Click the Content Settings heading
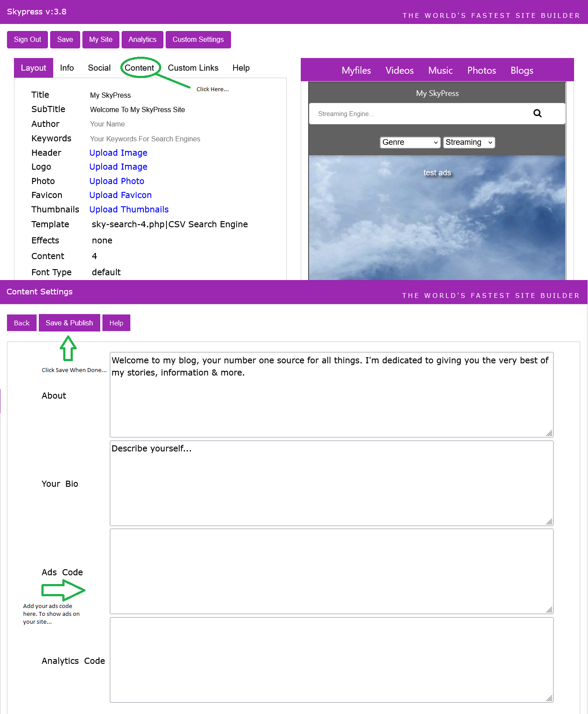 [40, 292]
